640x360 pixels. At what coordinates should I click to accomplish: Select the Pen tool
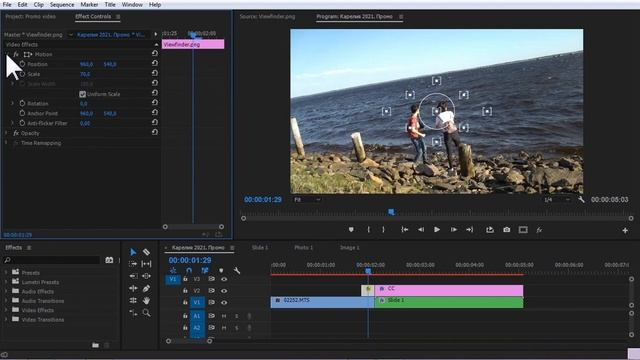[x=146, y=289]
